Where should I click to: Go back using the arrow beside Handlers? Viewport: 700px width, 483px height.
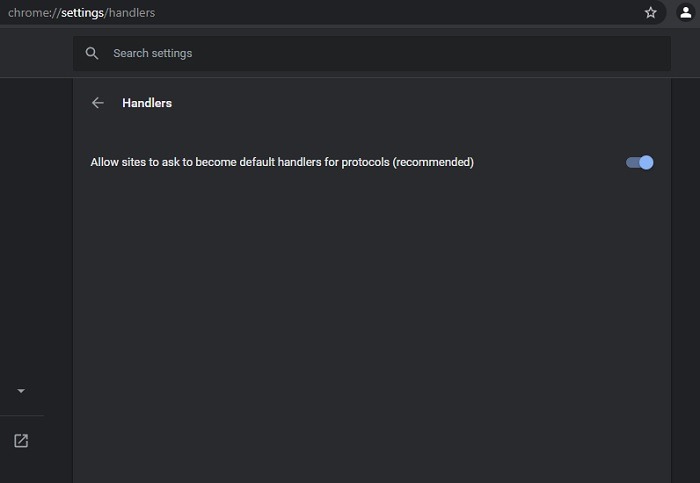97,103
